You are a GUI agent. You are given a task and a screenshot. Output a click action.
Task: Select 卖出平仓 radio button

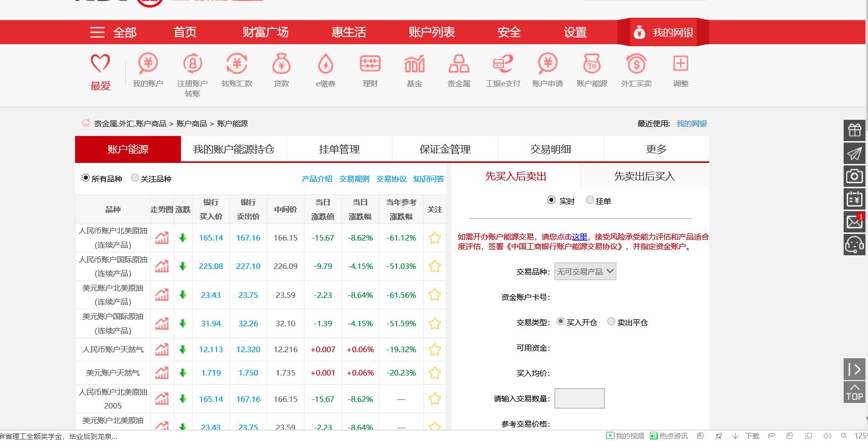click(611, 321)
